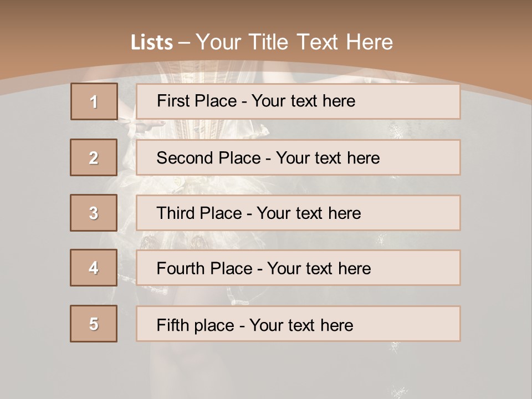
Task: Click 'Your text here' in Fourth Place row
Action: [x=319, y=269]
